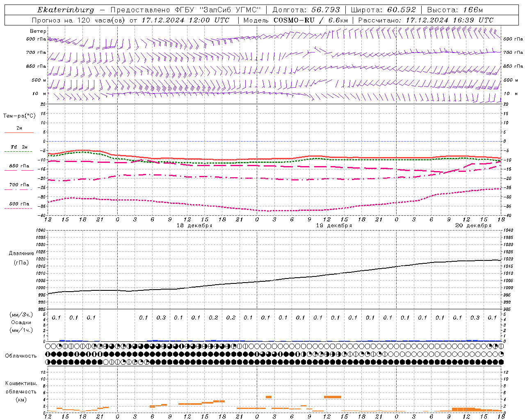This screenshot has width=525, height=420.
Task: Click the 2м temperature legend label
Action: coord(19,128)
